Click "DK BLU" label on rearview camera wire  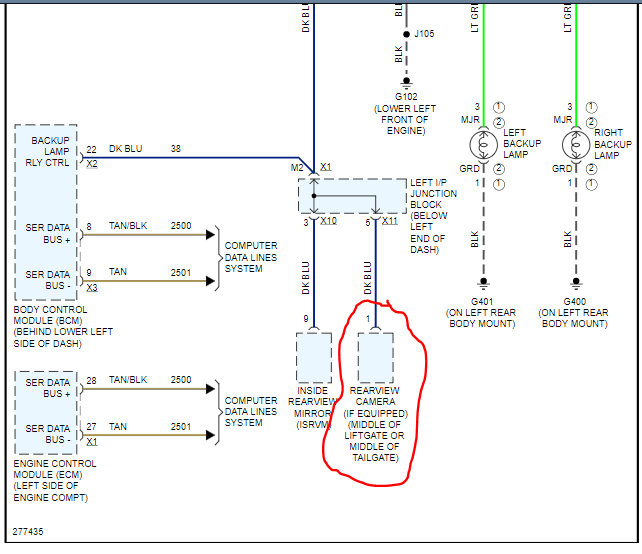point(367,278)
